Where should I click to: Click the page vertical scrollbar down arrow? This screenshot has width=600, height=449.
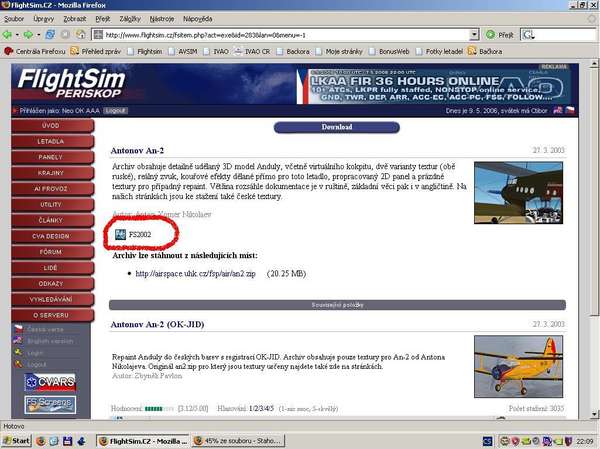pyautogui.click(x=594, y=414)
